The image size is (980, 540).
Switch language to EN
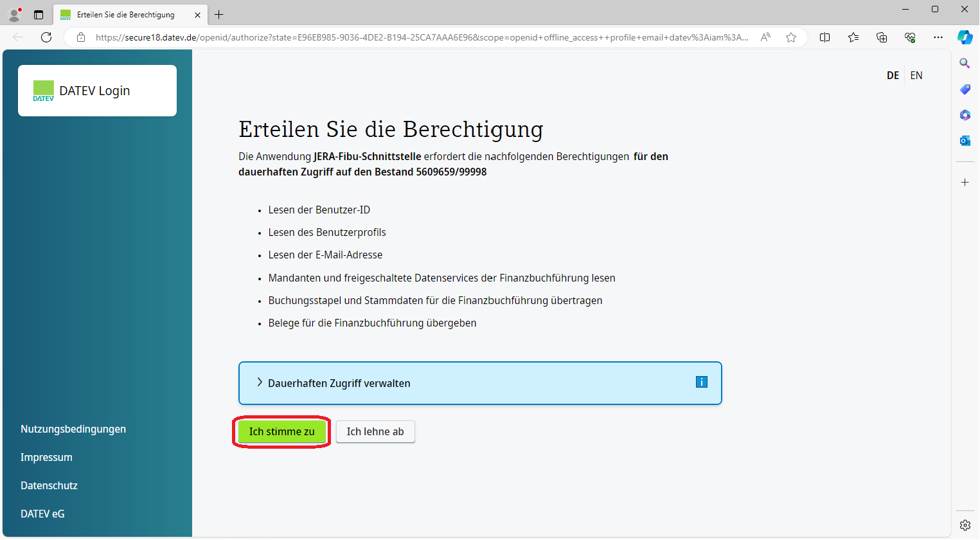916,75
